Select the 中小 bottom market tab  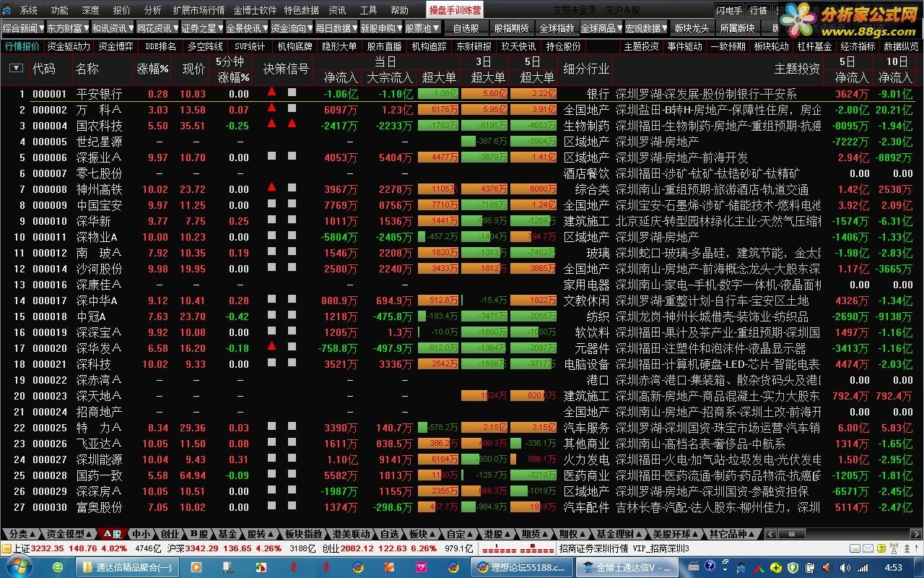pos(141,535)
